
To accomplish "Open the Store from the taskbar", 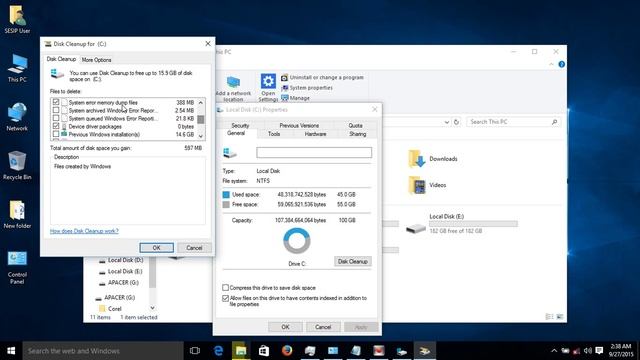I will 264,351.
